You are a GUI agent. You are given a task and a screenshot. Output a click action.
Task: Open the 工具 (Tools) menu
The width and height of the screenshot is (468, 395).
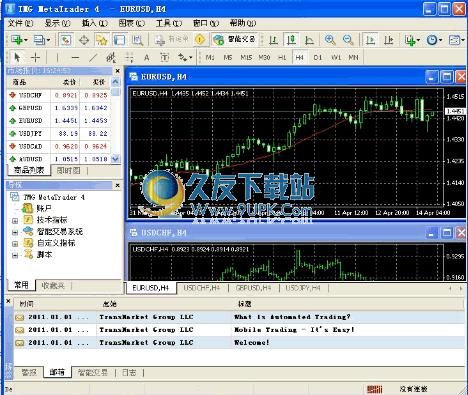(169, 23)
